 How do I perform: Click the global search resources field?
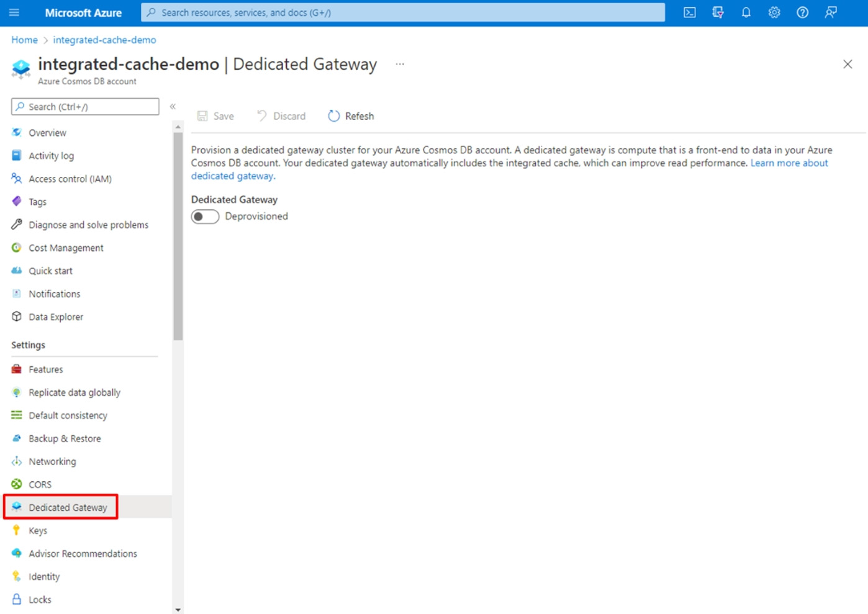pos(403,12)
